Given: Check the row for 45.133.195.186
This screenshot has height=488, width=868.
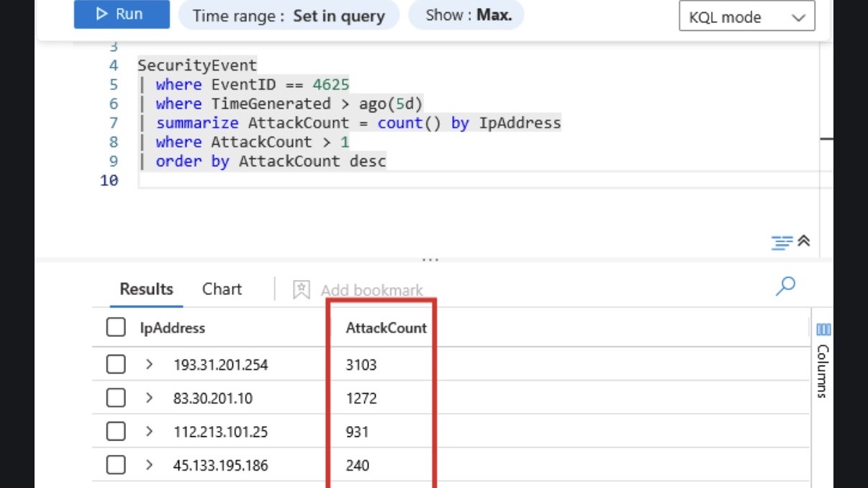Looking at the screenshot, I should pos(116,466).
